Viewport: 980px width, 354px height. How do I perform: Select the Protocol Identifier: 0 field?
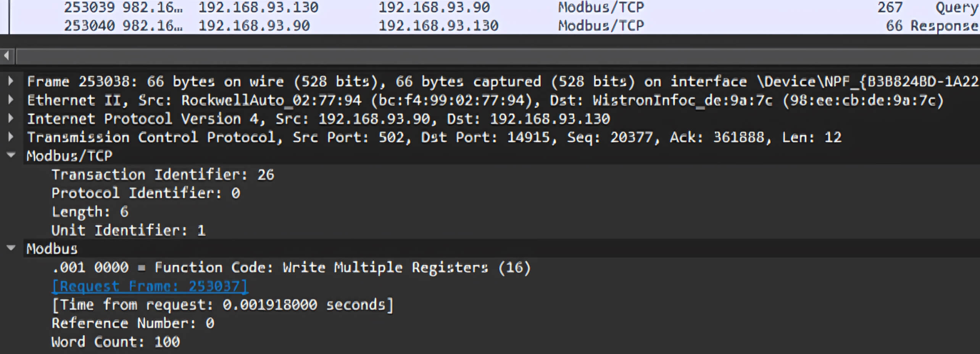146,193
